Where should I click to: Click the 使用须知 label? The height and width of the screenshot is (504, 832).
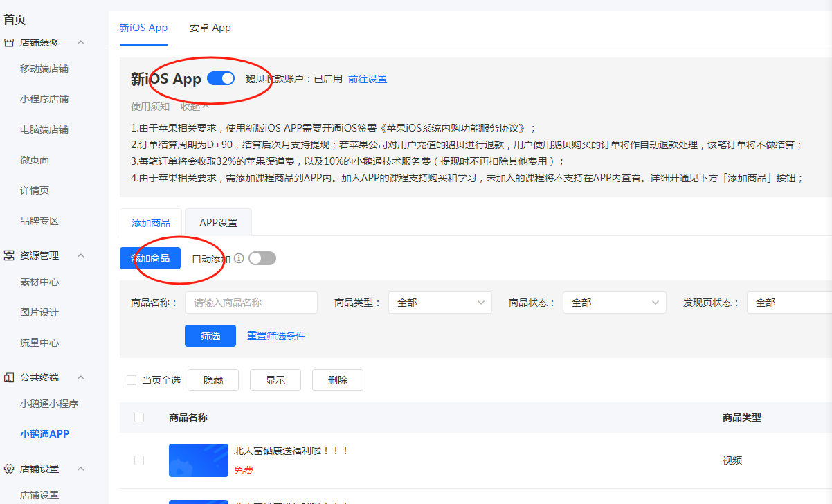[x=150, y=107]
